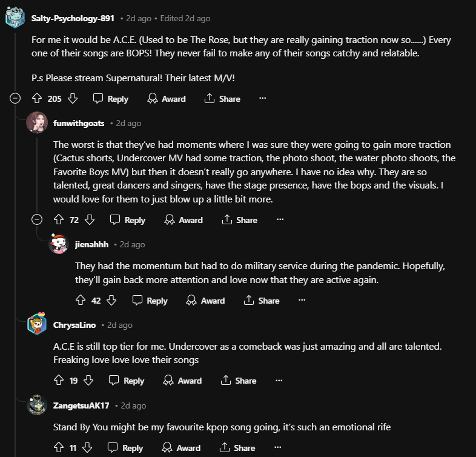Screen dimensions: 476x457
Task: Collapse funwithgoats' reply thread
Action: point(38,219)
